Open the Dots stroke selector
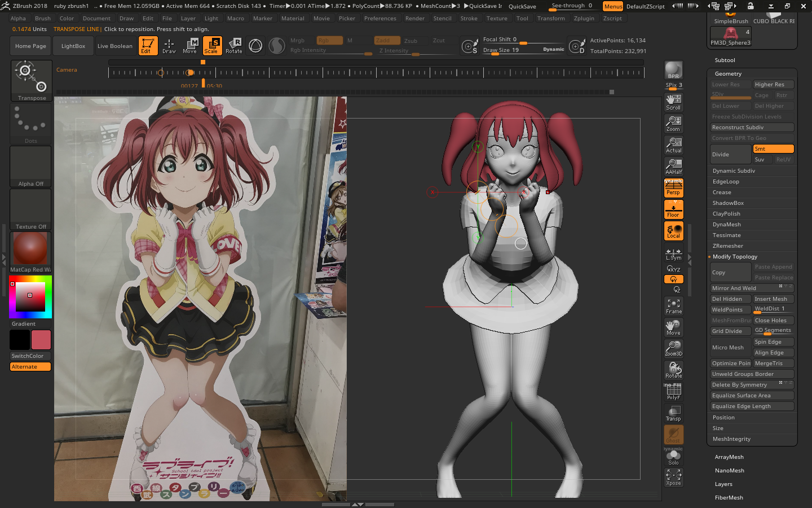The width and height of the screenshot is (812, 508). (x=31, y=124)
